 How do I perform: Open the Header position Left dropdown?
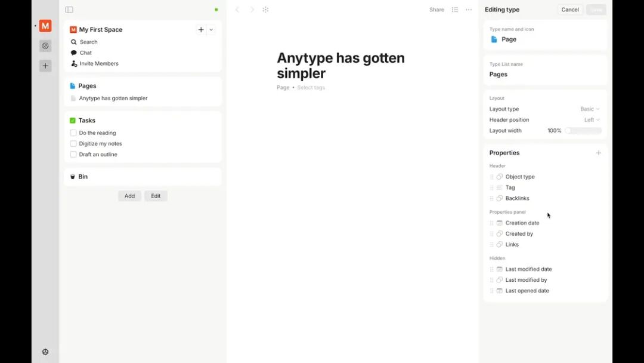click(592, 119)
